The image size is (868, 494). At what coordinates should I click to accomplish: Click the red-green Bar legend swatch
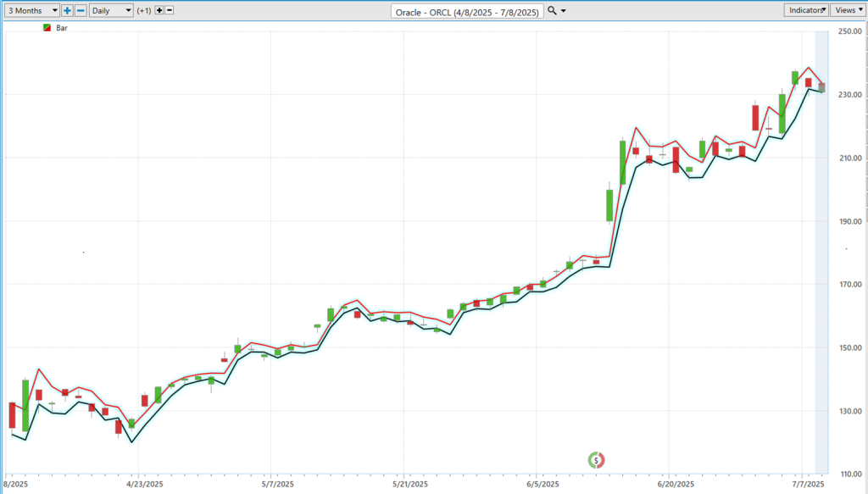[47, 28]
